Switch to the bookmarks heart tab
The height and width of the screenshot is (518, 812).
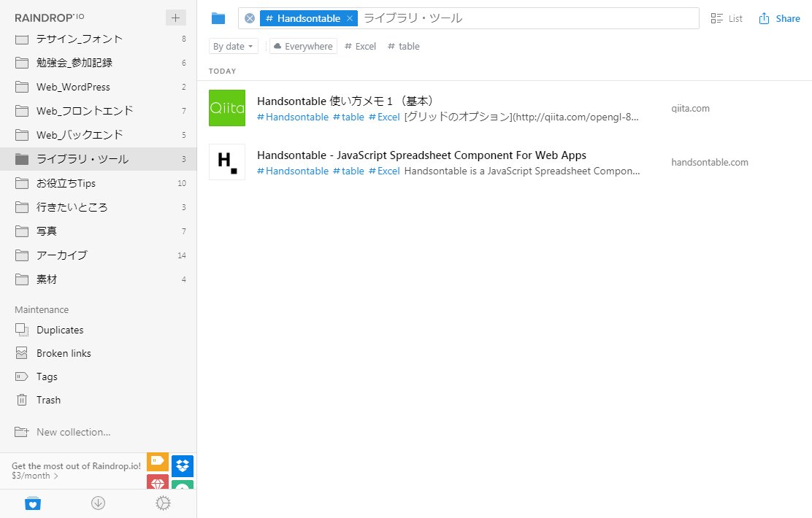click(x=33, y=503)
